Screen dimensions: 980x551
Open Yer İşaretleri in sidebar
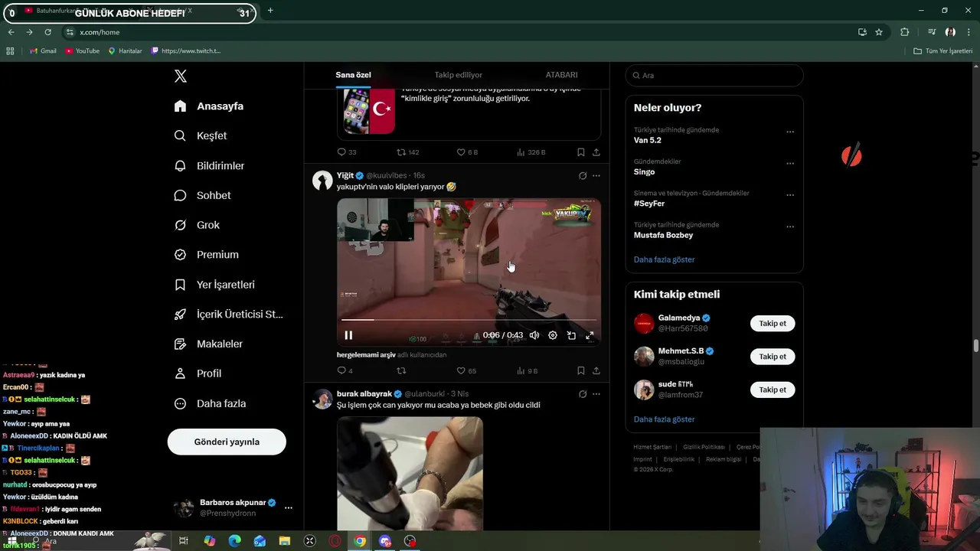coord(214,285)
